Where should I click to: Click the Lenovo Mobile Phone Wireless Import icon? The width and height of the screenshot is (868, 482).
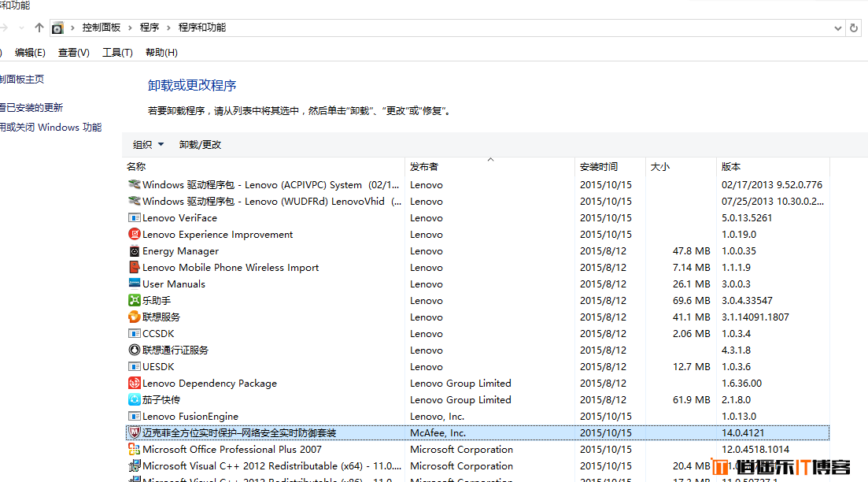point(134,268)
